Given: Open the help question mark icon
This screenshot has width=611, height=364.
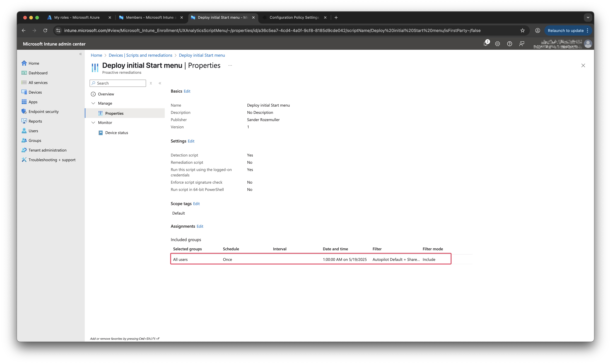Looking at the screenshot, I should point(509,44).
